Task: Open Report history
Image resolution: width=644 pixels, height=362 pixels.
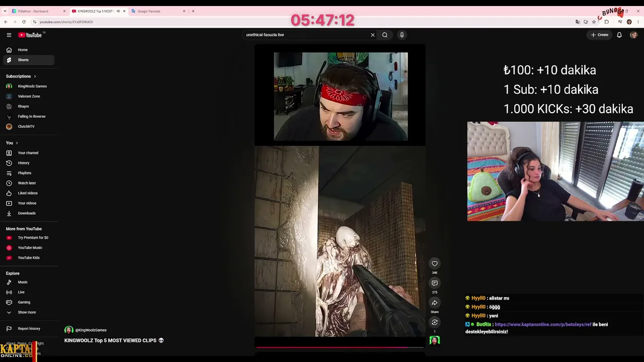Action: [x=28, y=329]
